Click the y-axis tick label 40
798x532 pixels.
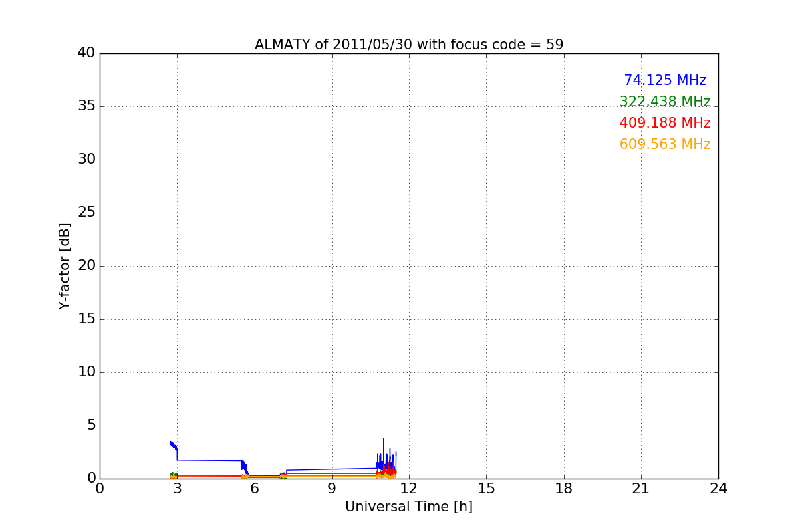[x=86, y=53]
